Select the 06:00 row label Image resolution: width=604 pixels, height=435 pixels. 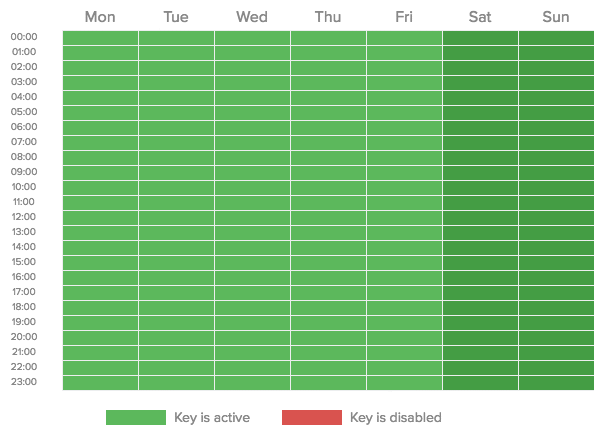(24, 127)
